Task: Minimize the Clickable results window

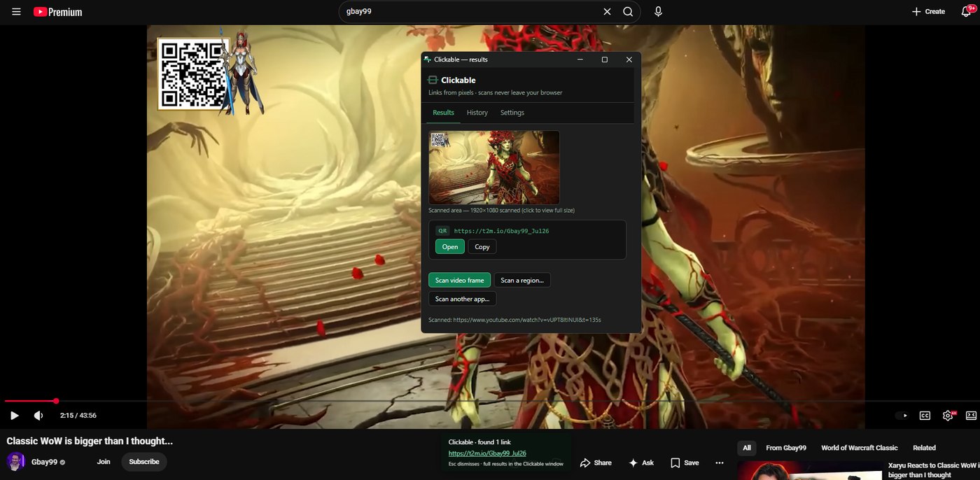Action: (580, 59)
